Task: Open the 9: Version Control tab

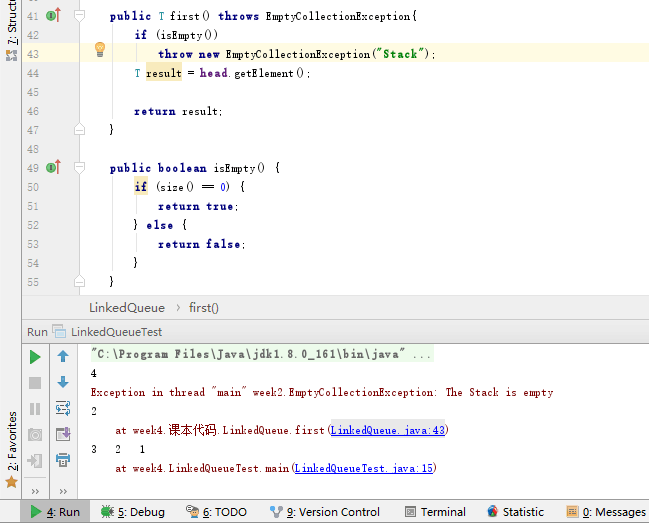Action: click(x=324, y=512)
